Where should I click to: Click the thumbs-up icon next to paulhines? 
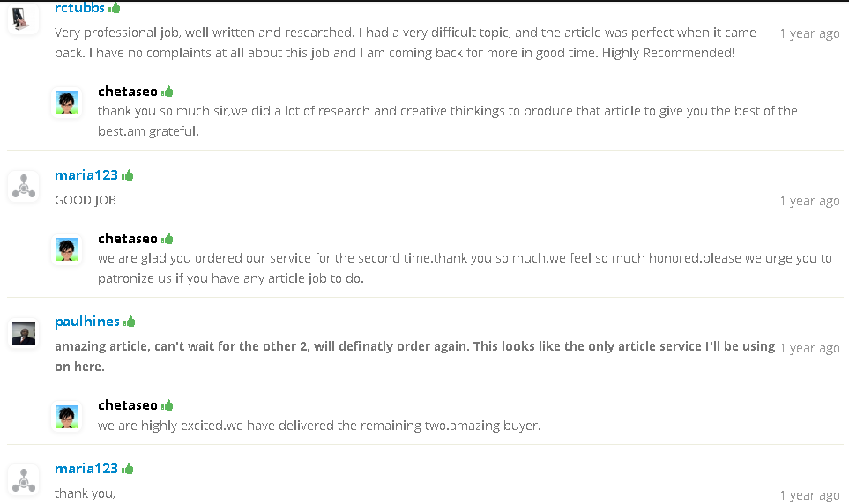coord(130,322)
